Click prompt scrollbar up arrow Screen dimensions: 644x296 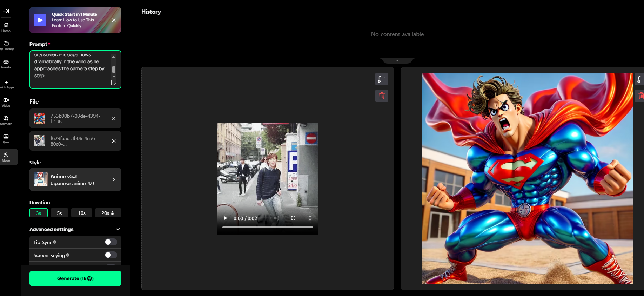tap(114, 57)
